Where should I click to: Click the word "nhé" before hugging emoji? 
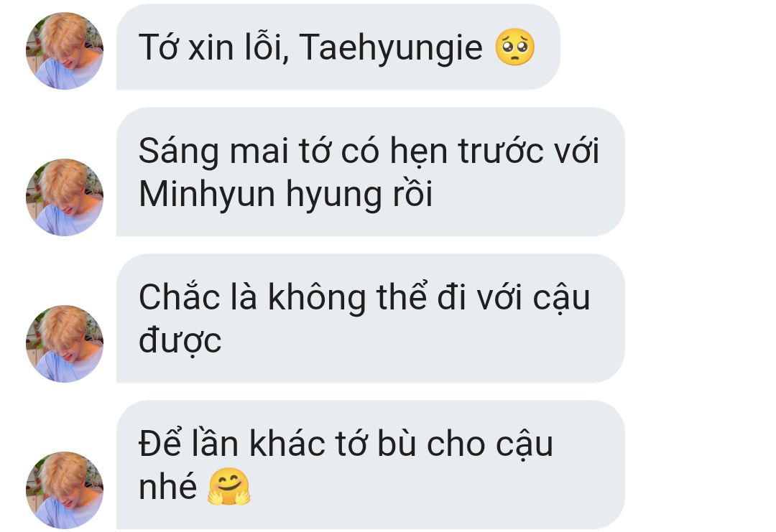(167, 487)
